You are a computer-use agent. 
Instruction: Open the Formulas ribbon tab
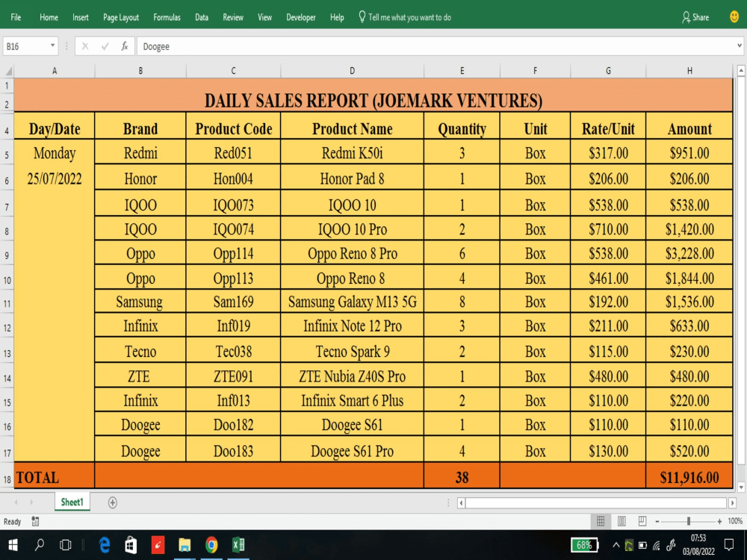[x=167, y=17]
